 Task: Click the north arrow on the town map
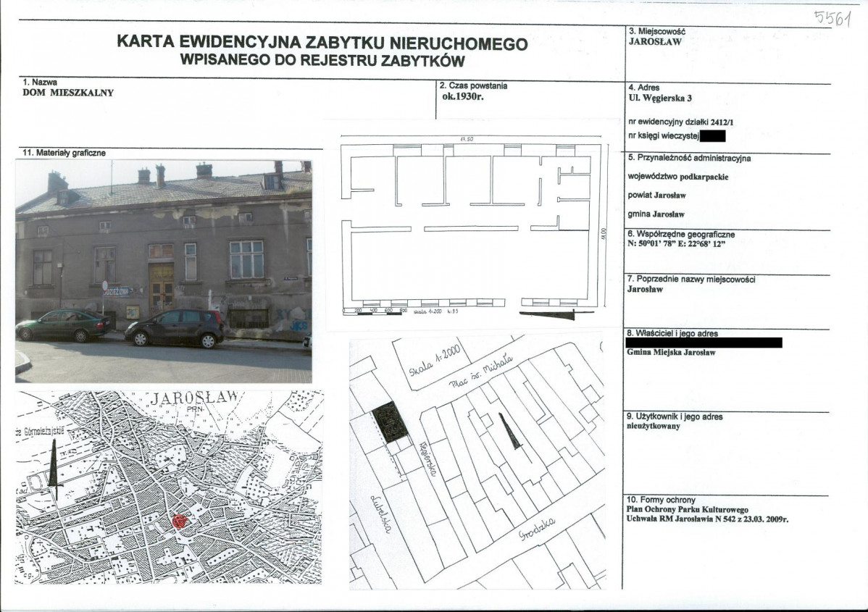click(53, 470)
